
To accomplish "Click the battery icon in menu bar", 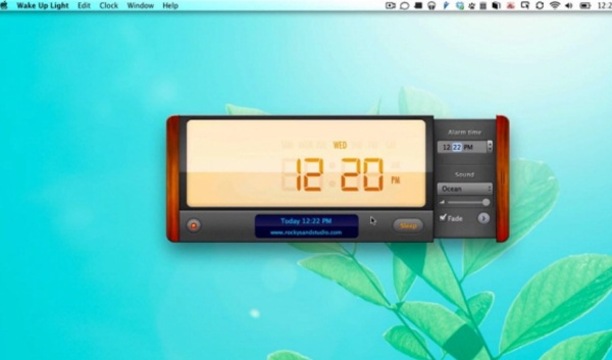I will pyautogui.click(x=585, y=5).
